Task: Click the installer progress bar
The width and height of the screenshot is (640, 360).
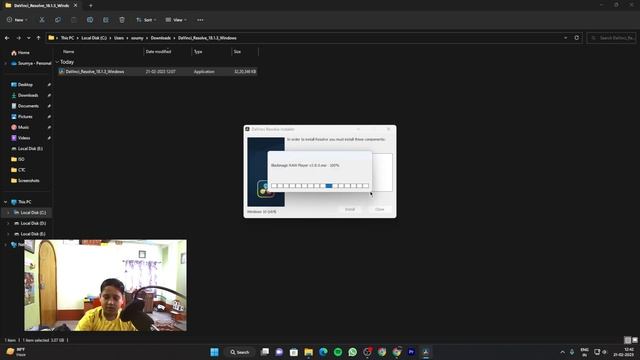Action: click(x=320, y=186)
